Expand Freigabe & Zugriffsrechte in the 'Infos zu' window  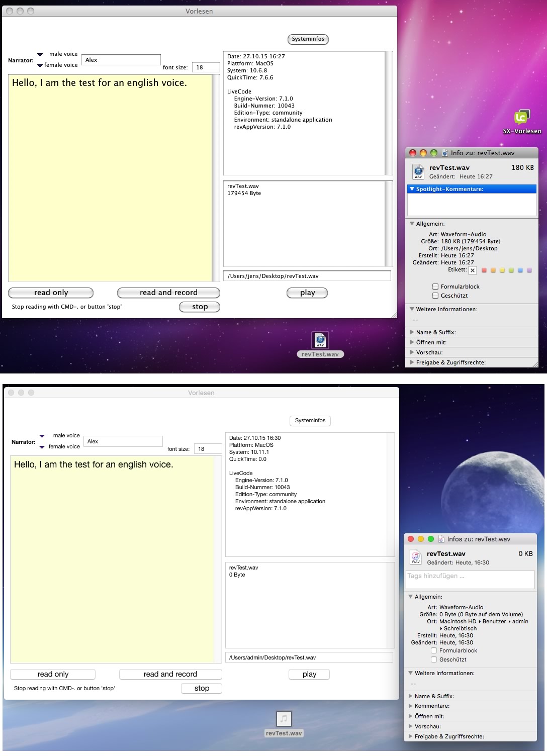411,736
